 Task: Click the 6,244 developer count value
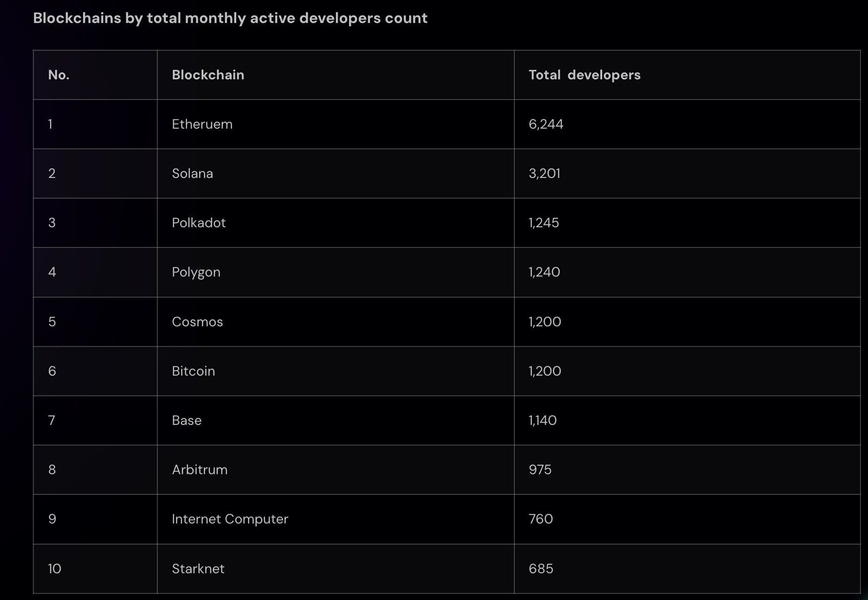tap(546, 124)
